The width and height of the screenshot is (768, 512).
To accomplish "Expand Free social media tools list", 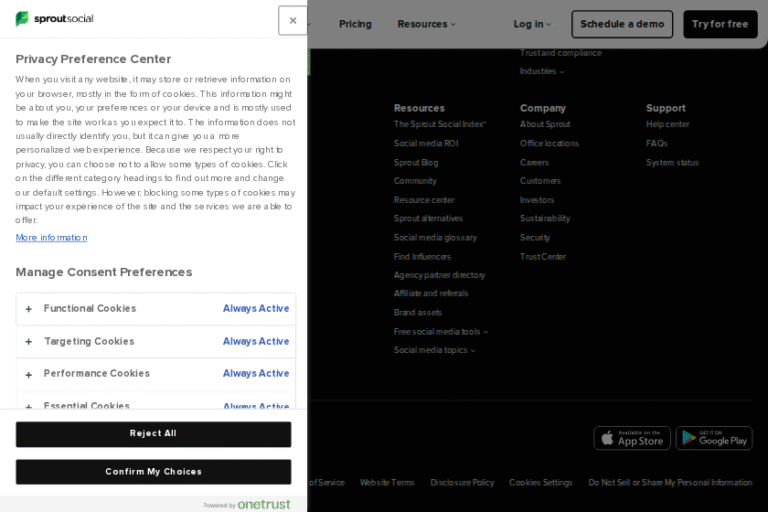I will click(x=440, y=332).
